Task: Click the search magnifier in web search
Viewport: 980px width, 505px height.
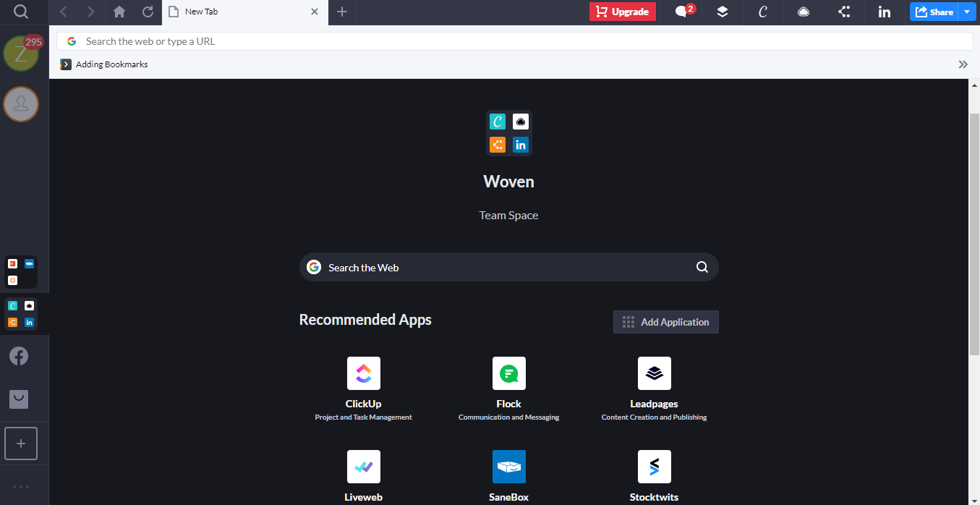Action: click(x=702, y=267)
